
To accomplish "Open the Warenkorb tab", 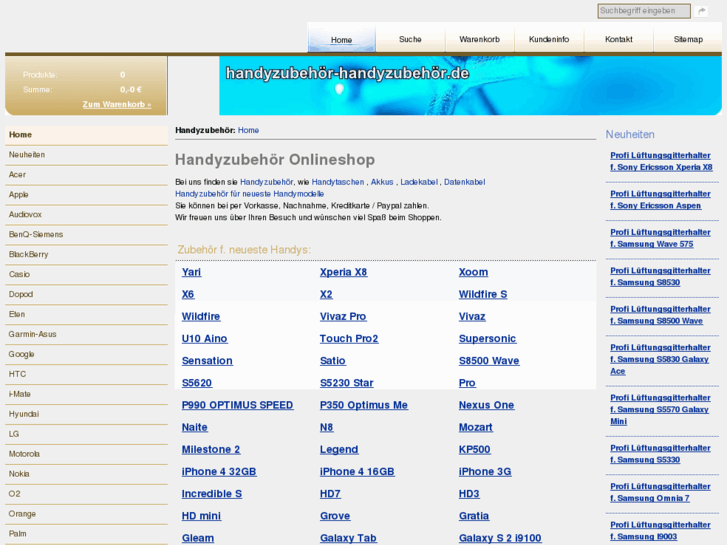I will coord(479,39).
